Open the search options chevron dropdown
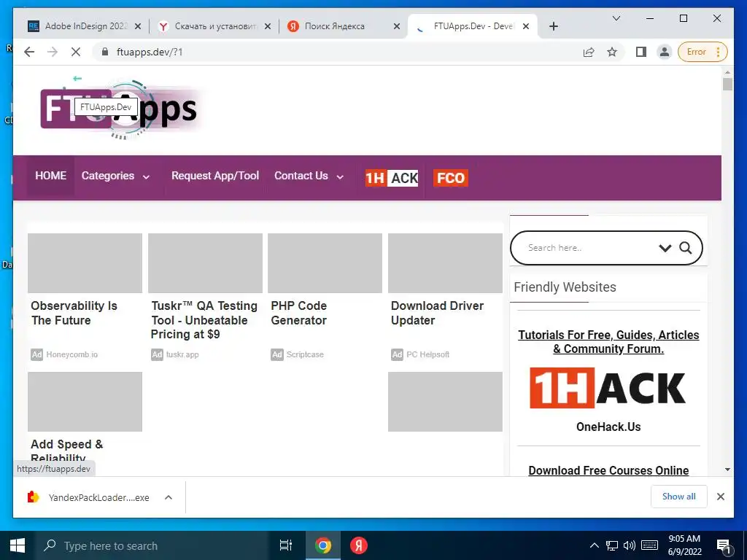 point(665,248)
